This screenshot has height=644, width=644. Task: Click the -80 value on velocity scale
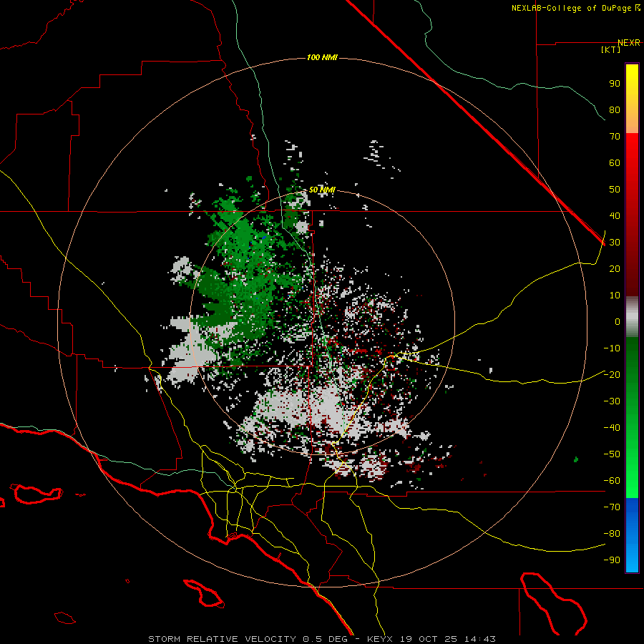point(612,534)
